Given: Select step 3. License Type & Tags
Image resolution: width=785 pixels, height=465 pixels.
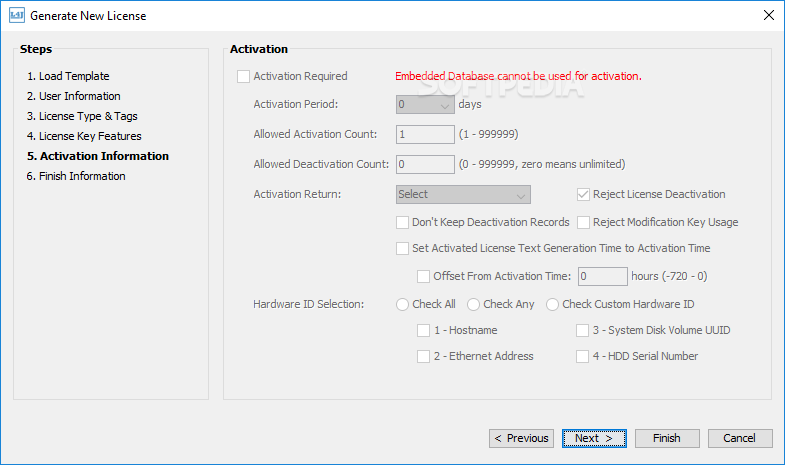Looking at the screenshot, I should coord(82,116).
